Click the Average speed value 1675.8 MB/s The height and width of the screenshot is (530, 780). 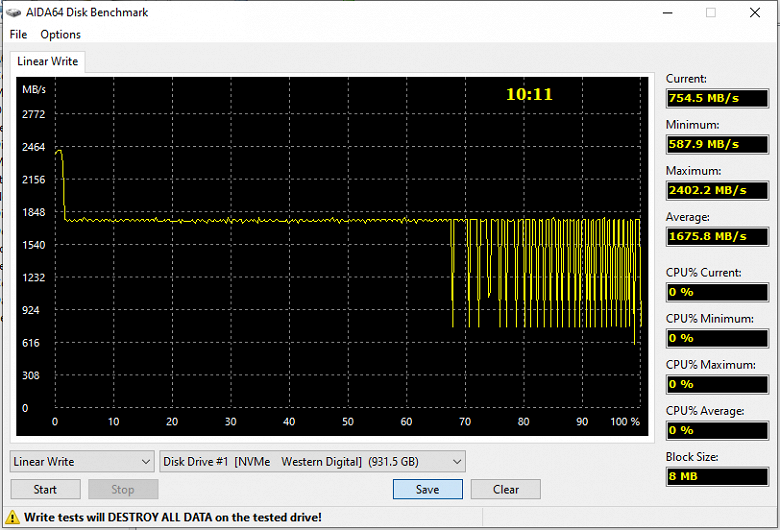pyautogui.click(x=717, y=236)
